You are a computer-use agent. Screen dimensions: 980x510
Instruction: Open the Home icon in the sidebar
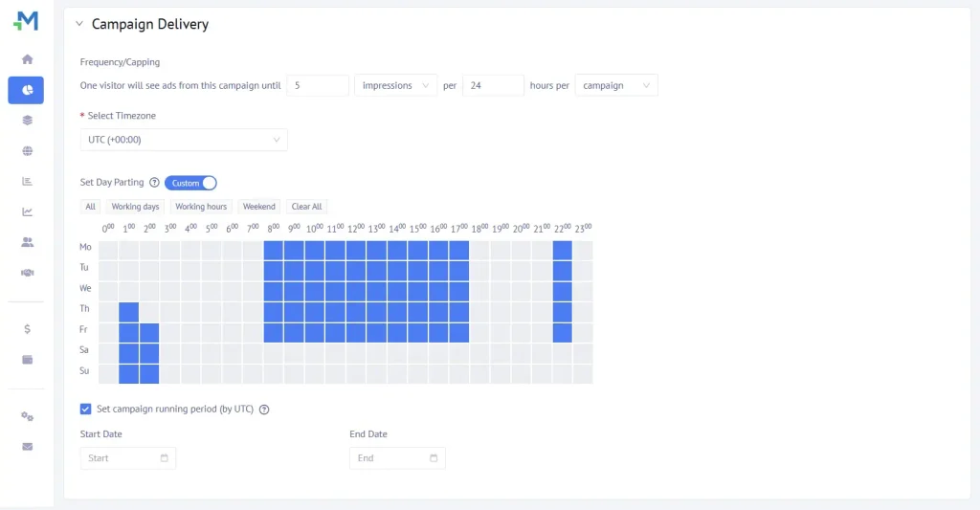click(x=27, y=59)
